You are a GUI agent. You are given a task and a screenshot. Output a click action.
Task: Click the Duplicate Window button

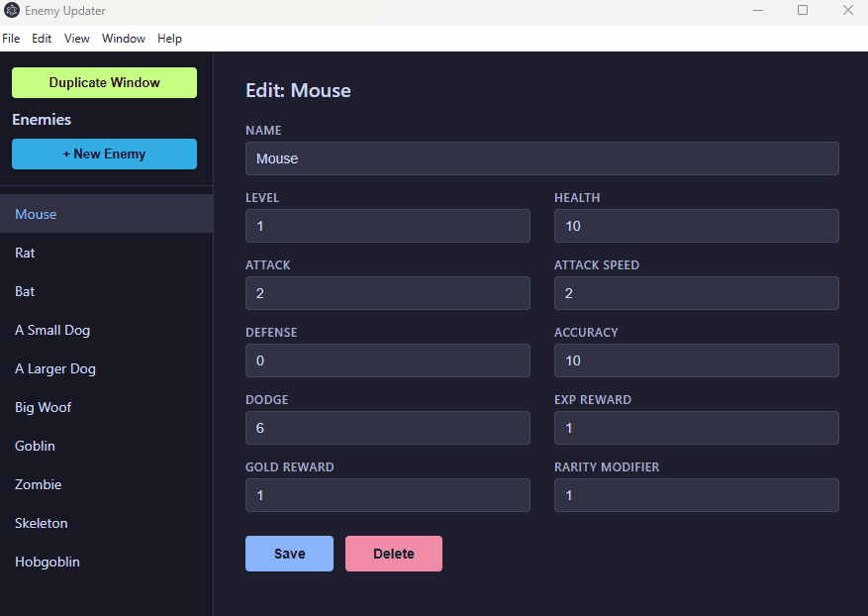(x=104, y=82)
